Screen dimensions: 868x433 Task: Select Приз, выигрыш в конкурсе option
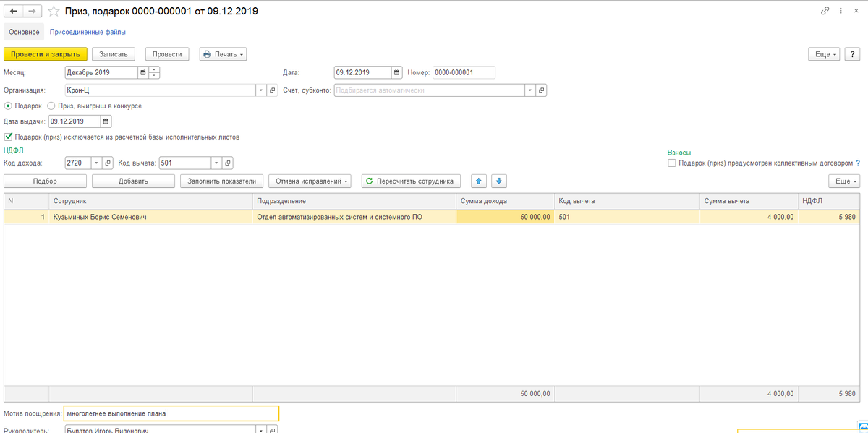click(51, 106)
